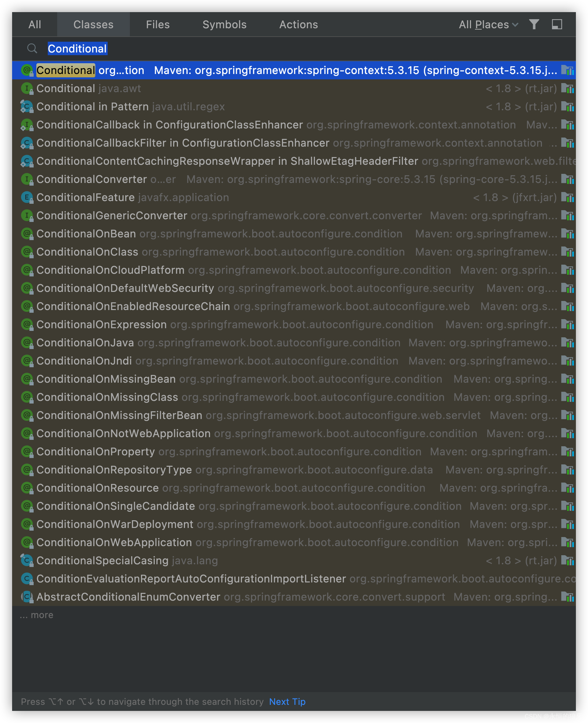Click annotation icon of ConditionalOnProperty row
The image size is (588, 723).
tap(27, 452)
